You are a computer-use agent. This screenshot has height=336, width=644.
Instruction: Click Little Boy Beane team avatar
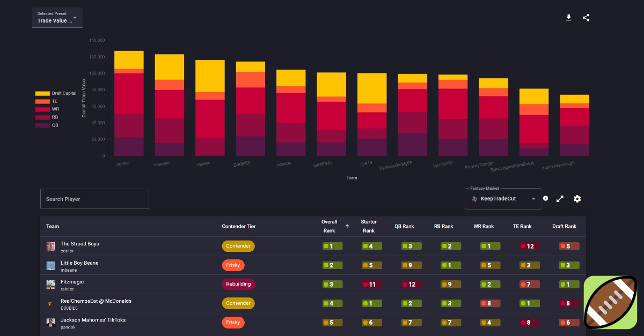pos(51,266)
